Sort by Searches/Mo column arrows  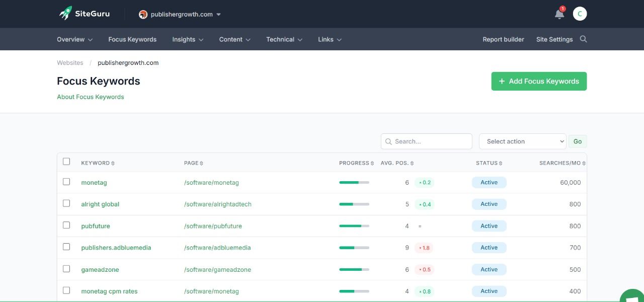point(584,163)
